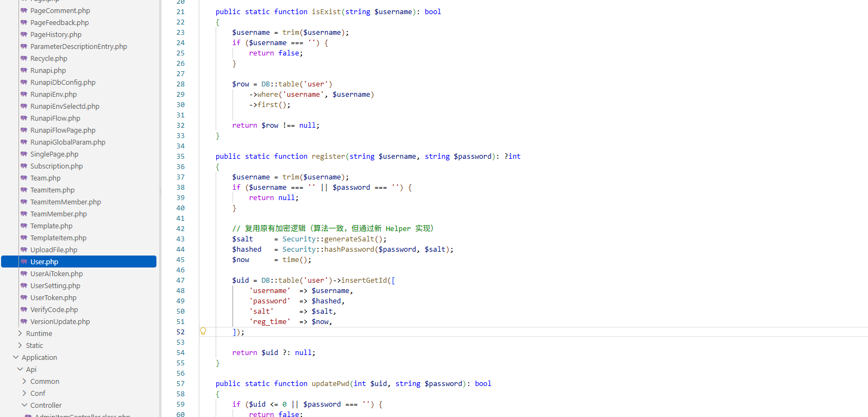Click the lightbulb quick-fix icon on line 52

coord(203,331)
